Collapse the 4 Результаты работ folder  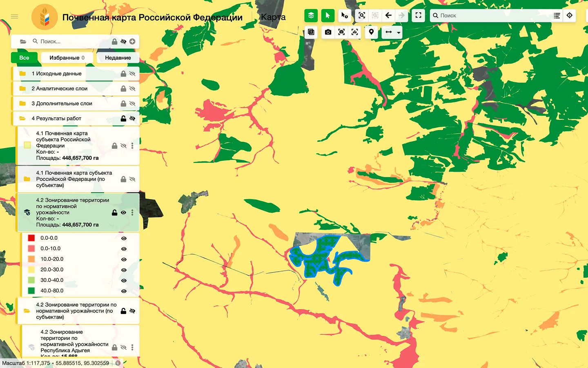pos(22,119)
